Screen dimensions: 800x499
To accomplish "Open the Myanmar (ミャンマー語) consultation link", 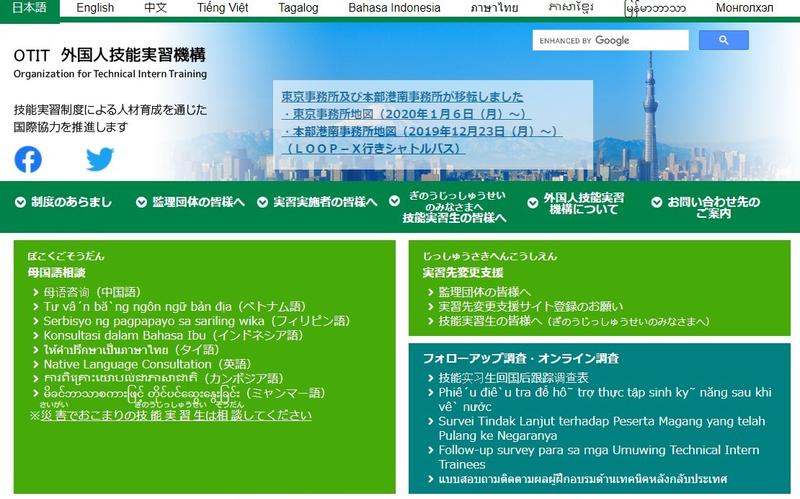I will click(x=184, y=393).
